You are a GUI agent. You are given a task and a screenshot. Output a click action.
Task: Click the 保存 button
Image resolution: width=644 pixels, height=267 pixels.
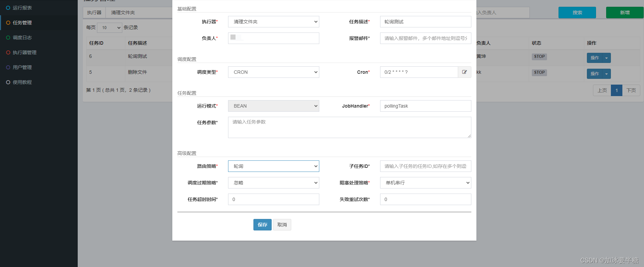263,225
